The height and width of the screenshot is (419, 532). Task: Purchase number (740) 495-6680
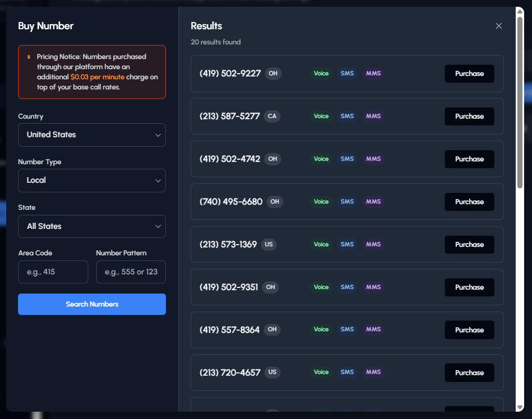coord(469,201)
